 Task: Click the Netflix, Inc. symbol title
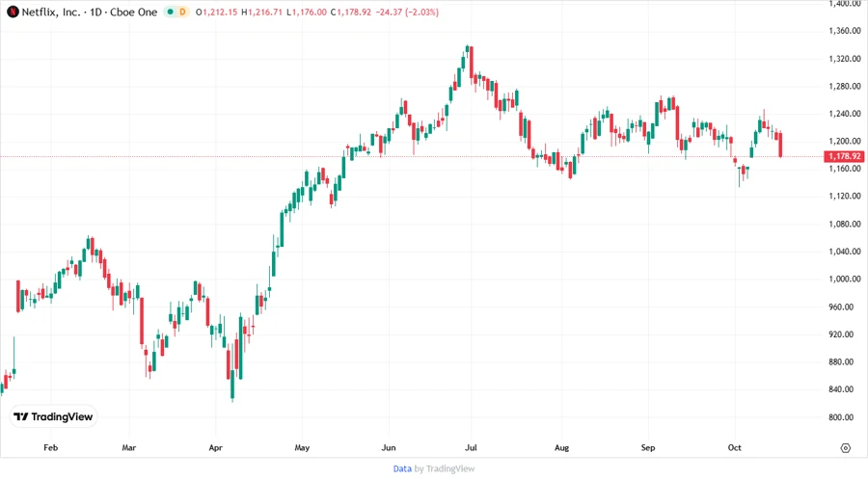[x=51, y=12]
